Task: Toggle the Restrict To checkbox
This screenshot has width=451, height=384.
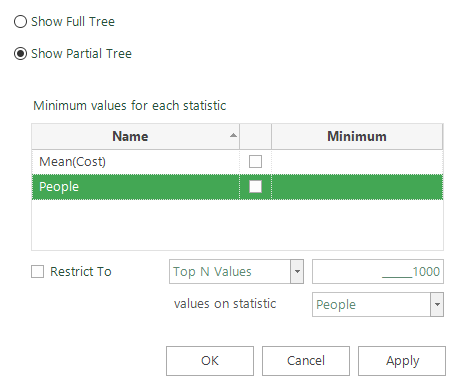Action: [x=37, y=271]
